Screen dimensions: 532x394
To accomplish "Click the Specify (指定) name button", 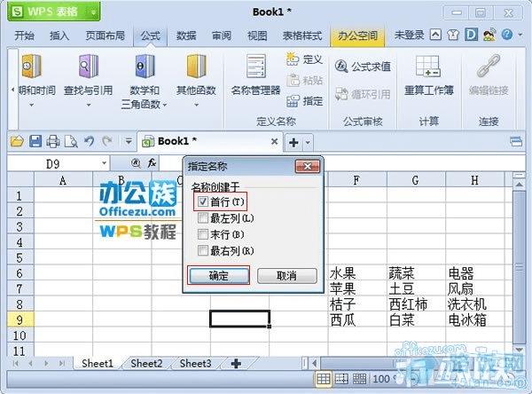I will [304, 101].
